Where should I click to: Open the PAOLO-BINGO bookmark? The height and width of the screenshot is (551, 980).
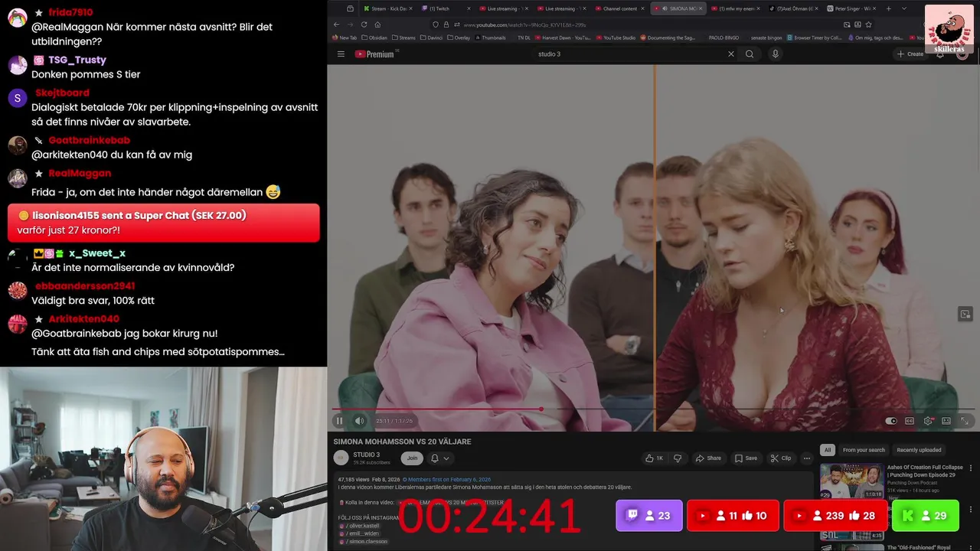click(x=724, y=37)
